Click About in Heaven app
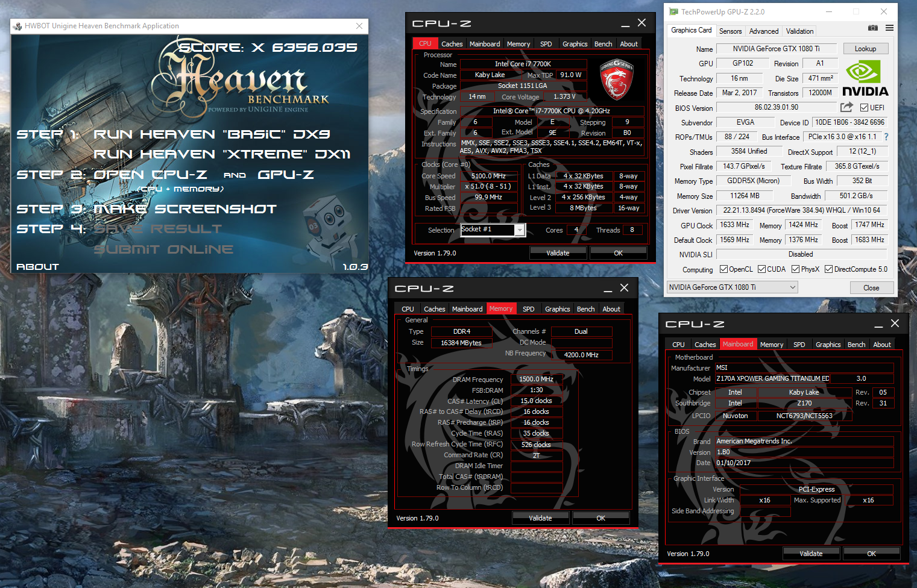The width and height of the screenshot is (917, 588). click(x=37, y=266)
